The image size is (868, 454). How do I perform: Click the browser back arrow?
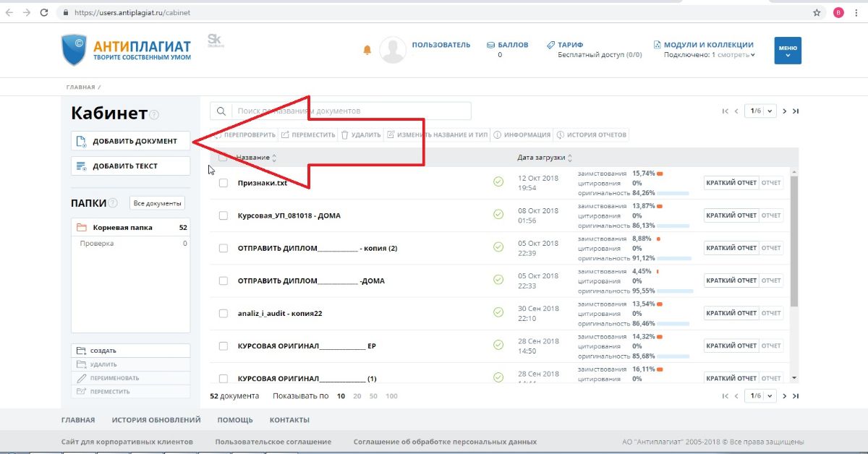pos(9,13)
